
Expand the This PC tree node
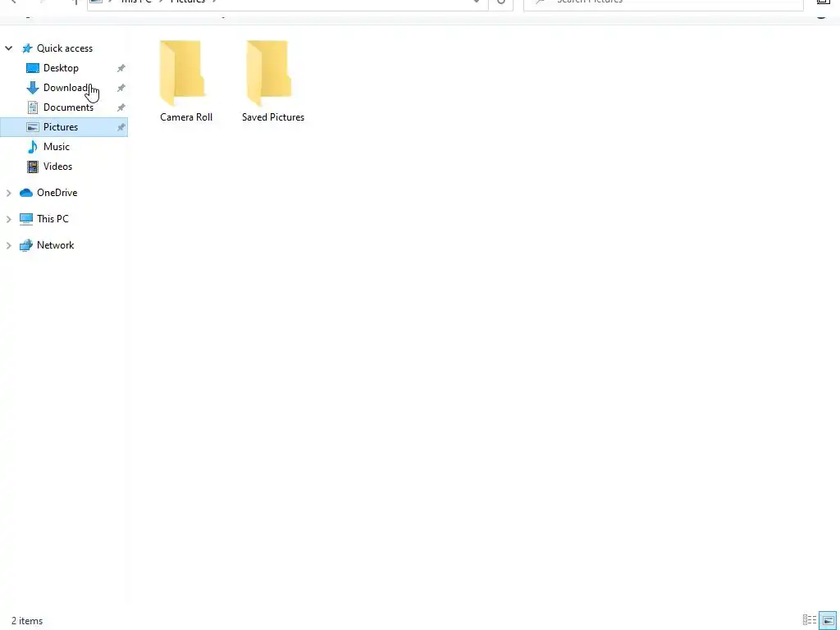(x=8, y=219)
